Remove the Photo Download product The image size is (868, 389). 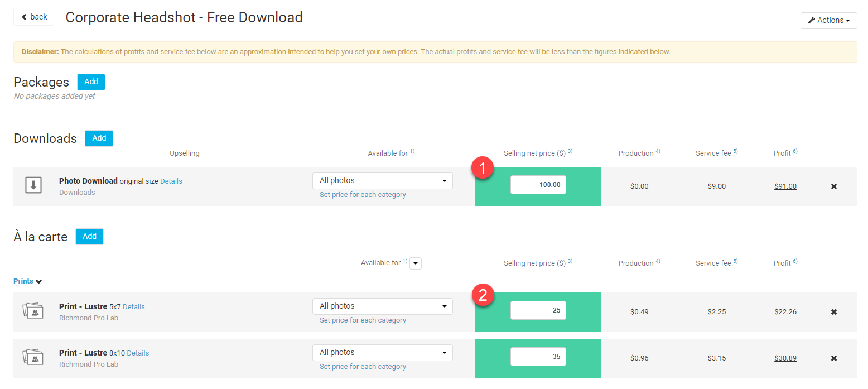click(834, 186)
